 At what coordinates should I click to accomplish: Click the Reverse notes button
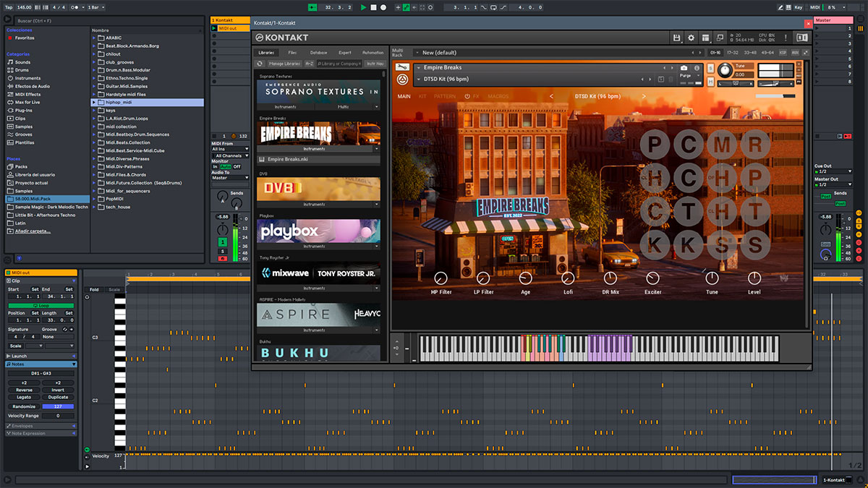tap(24, 390)
